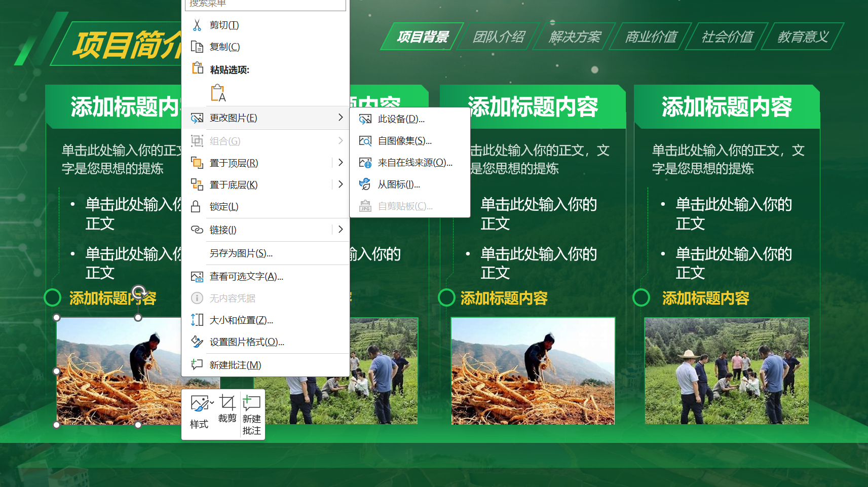The width and height of the screenshot is (868, 487).
Task: Click 新建批注 in the mini toolbar
Action: (x=251, y=409)
